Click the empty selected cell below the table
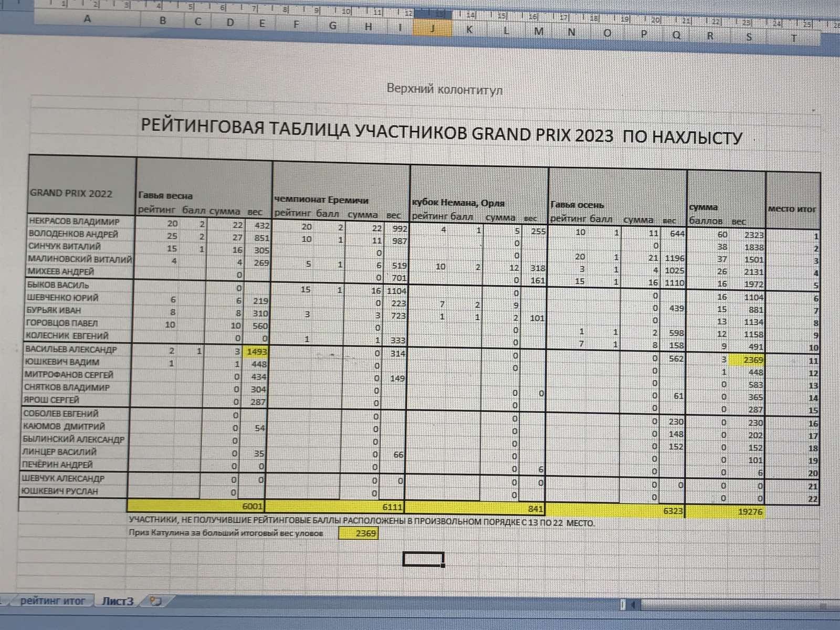 click(423, 559)
